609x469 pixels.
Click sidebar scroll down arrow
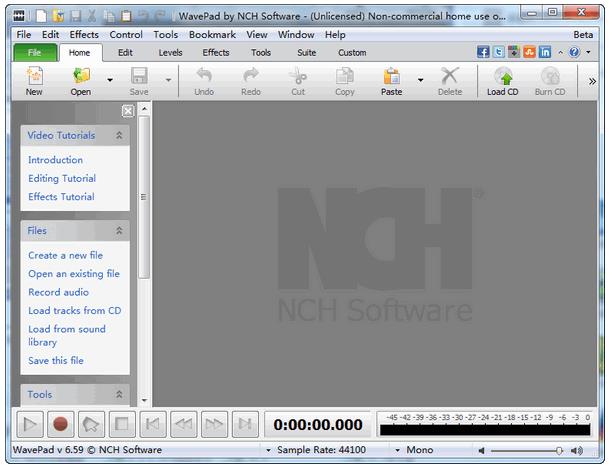[144, 400]
